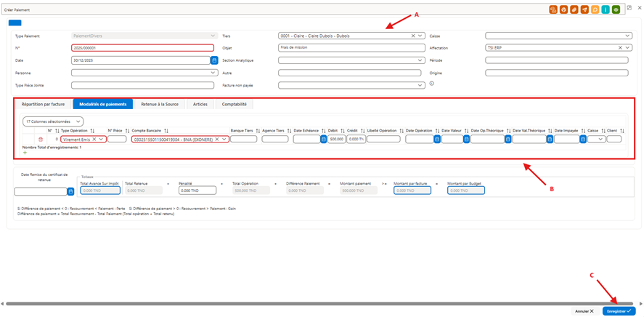644x317 pixels.
Task: Expand the Type Opération dropdown in row
Action: (102, 140)
